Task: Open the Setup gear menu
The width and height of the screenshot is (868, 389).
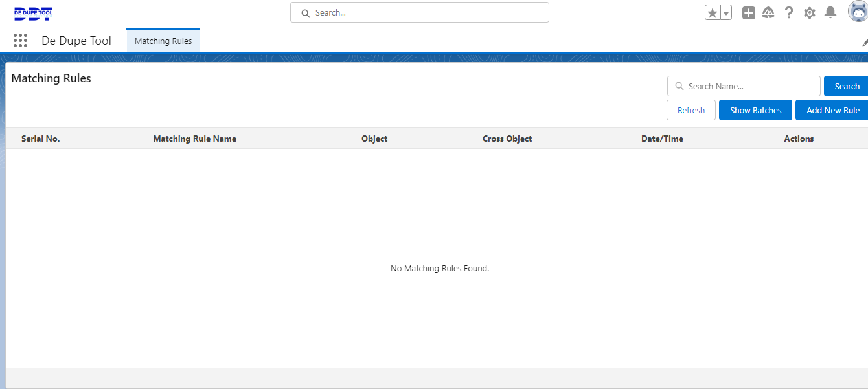Action: pos(809,13)
